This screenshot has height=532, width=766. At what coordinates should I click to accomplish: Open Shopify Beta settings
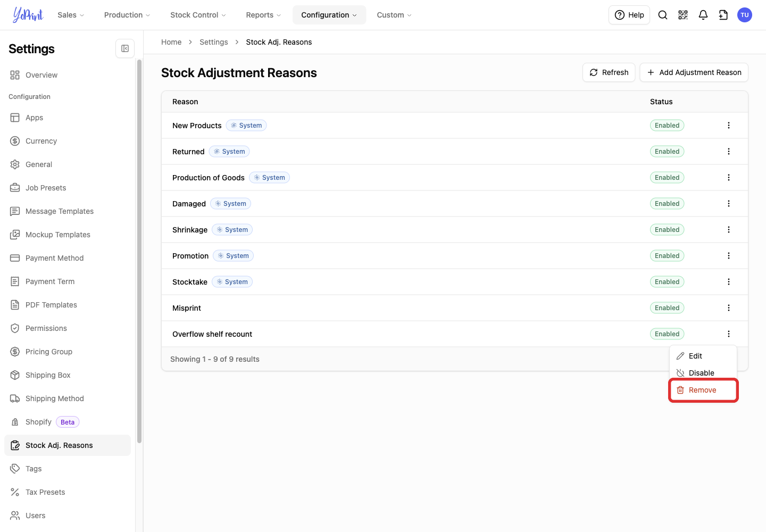click(x=68, y=422)
